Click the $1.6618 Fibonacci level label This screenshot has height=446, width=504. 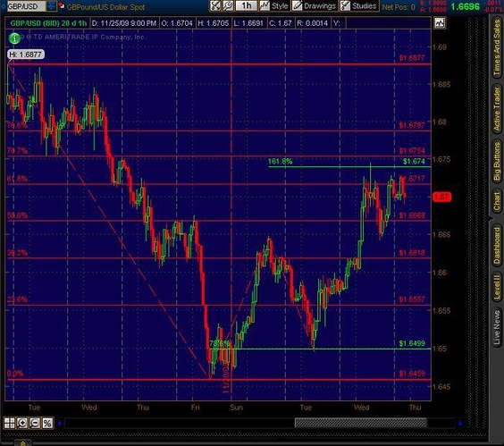pyautogui.click(x=412, y=253)
